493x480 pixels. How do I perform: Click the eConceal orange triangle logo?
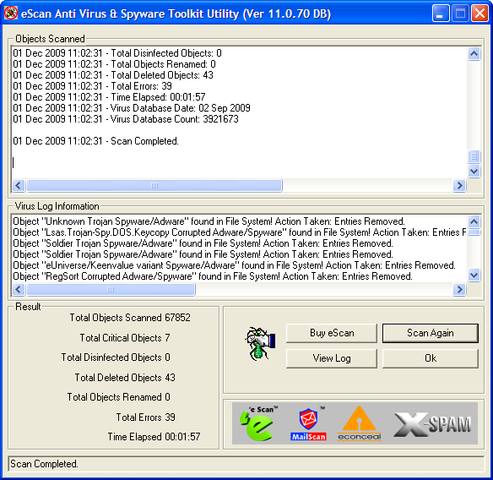pos(359,423)
